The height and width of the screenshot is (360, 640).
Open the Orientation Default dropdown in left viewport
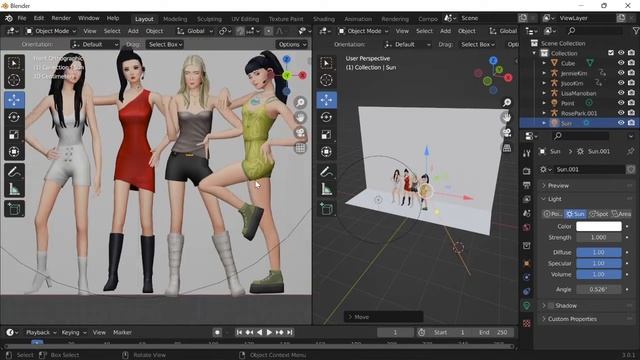click(x=95, y=44)
